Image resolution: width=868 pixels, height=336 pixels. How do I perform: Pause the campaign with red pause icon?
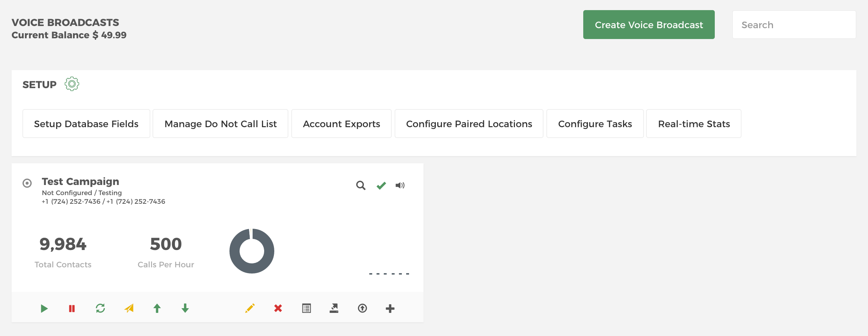click(x=72, y=309)
